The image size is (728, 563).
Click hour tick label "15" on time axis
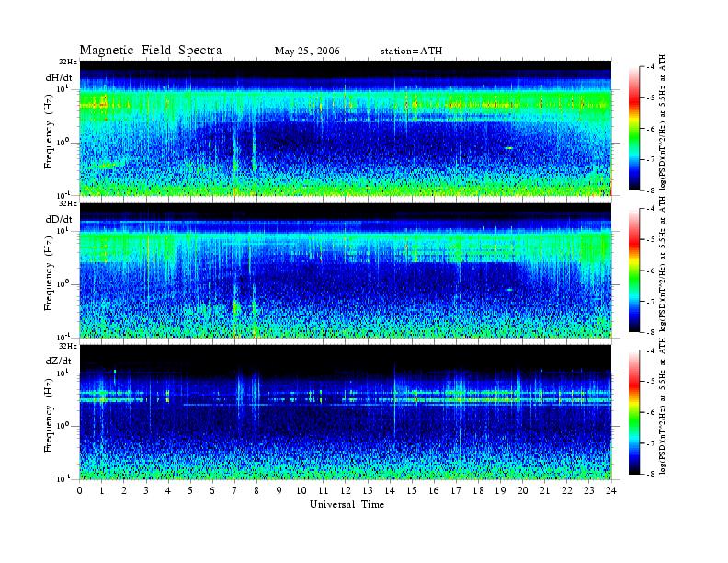(x=412, y=490)
